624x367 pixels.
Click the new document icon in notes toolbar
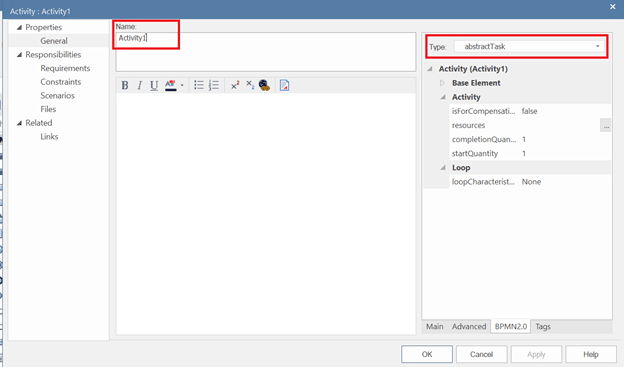[284, 85]
